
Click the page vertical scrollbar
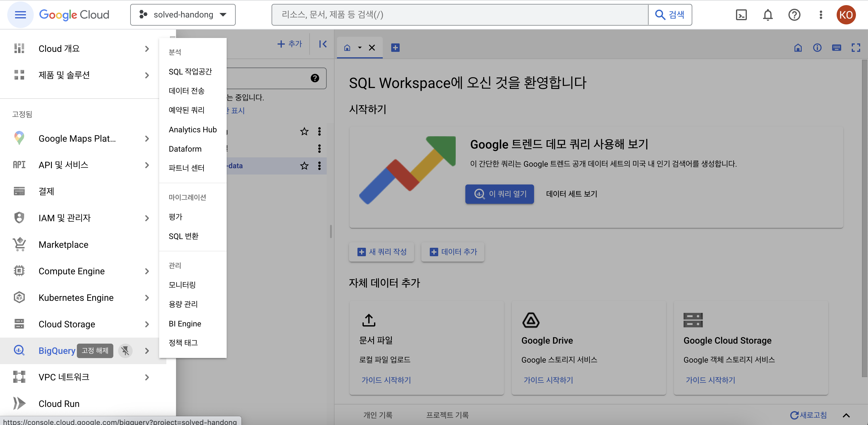pyautogui.click(x=864, y=219)
